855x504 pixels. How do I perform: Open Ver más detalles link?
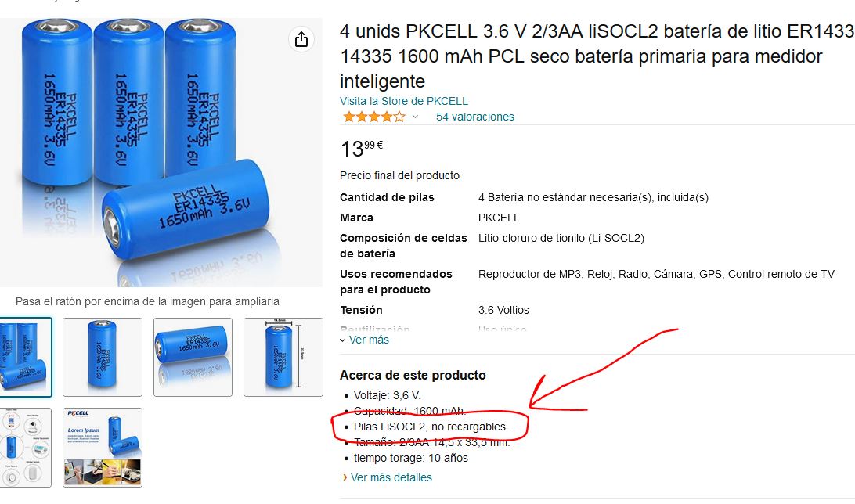coord(387,477)
